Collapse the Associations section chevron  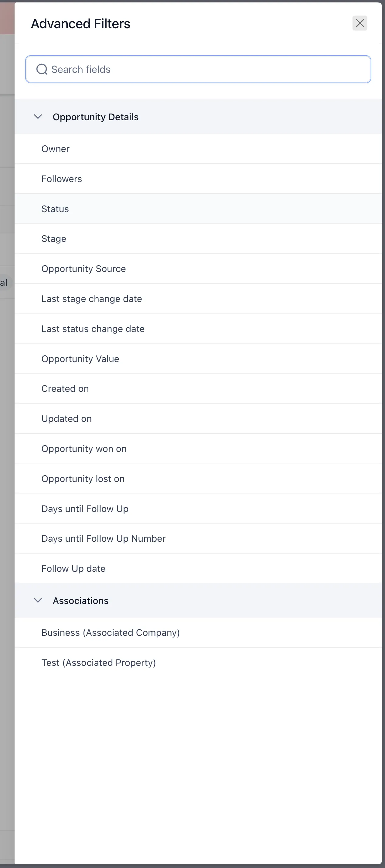point(38,600)
